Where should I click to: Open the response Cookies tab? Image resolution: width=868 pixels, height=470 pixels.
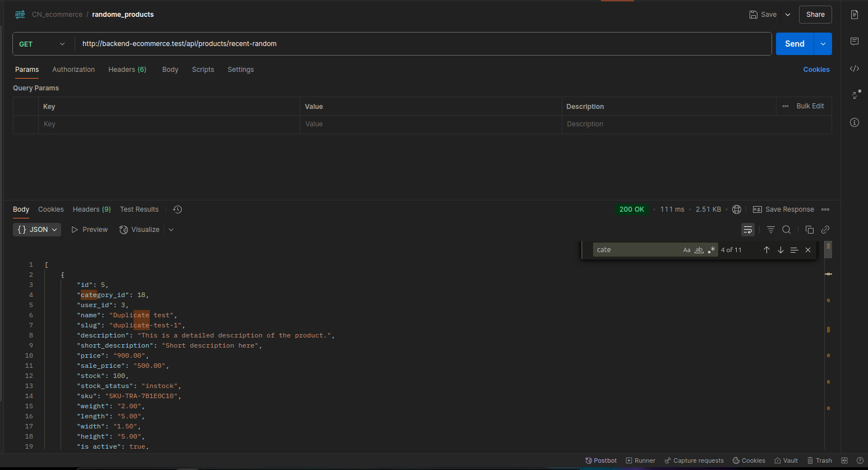[x=51, y=209]
